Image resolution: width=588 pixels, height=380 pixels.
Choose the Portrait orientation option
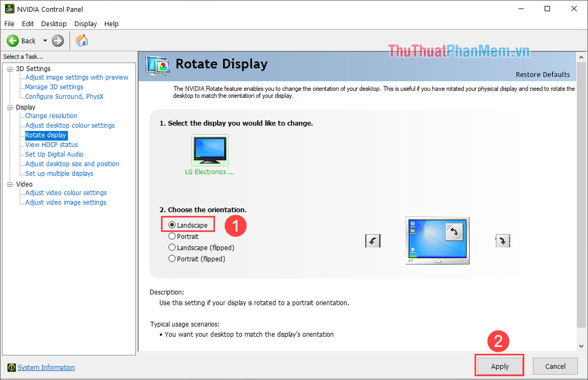pyautogui.click(x=172, y=236)
